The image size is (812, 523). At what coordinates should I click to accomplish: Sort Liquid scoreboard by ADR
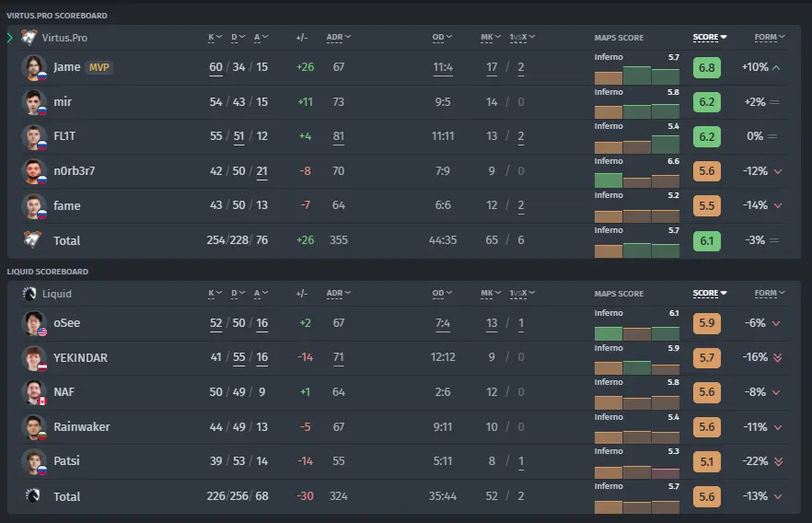click(x=339, y=293)
